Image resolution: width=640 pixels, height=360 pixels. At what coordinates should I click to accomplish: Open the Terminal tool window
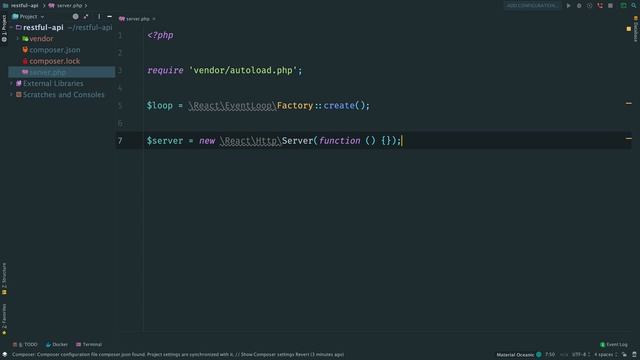[89, 344]
